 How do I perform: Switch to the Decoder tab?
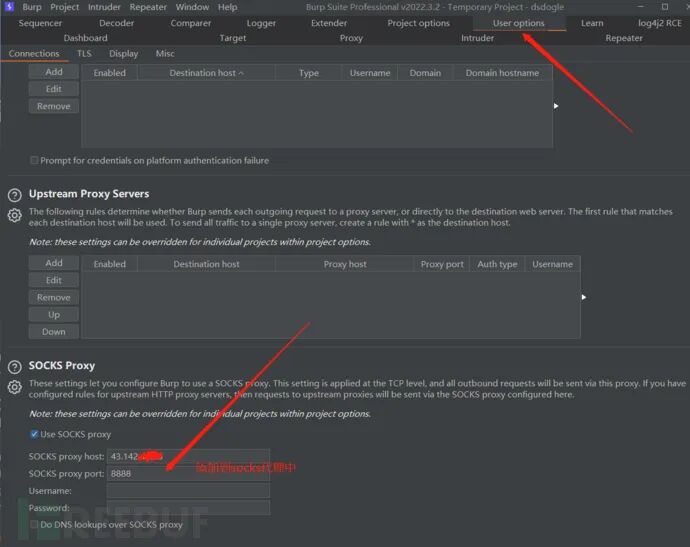click(116, 23)
